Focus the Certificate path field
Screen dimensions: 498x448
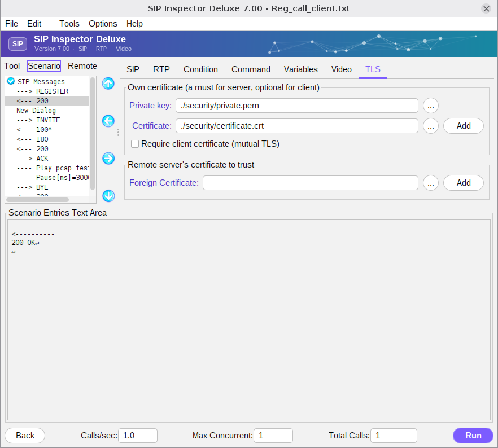pos(296,126)
